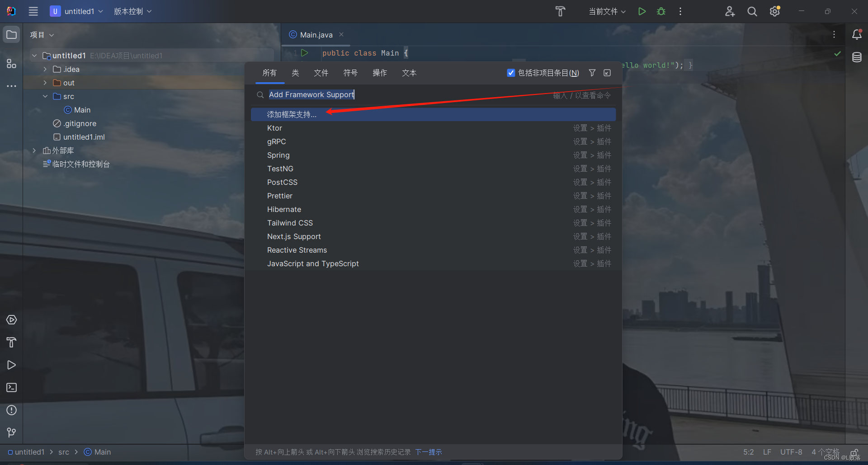This screenshot has width=868, height=465.
Task: Open the Notifications bell
Action: [x=857, y=34]
